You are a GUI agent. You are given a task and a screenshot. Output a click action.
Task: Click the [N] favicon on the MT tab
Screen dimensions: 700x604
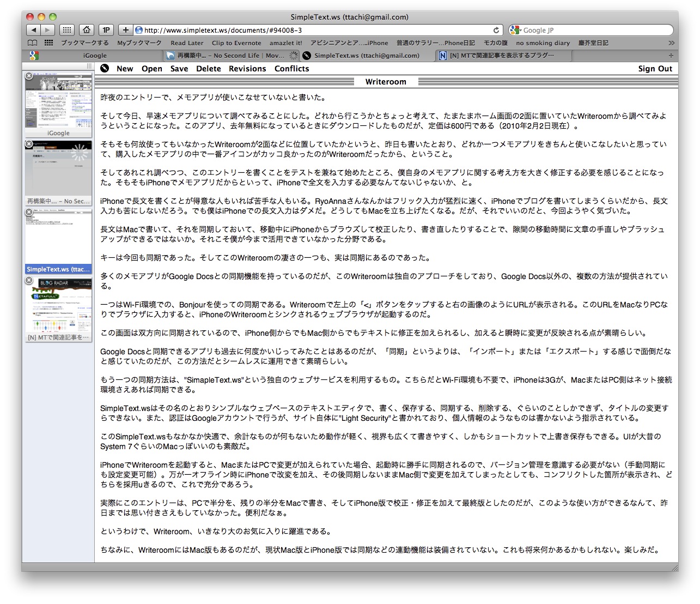click(x=443, y=56)
